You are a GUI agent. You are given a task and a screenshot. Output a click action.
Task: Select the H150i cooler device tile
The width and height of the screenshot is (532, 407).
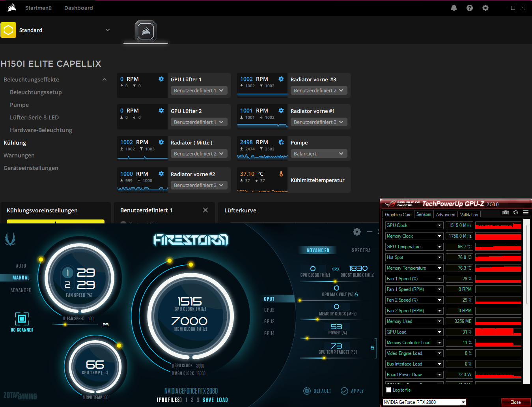point(146,31)
